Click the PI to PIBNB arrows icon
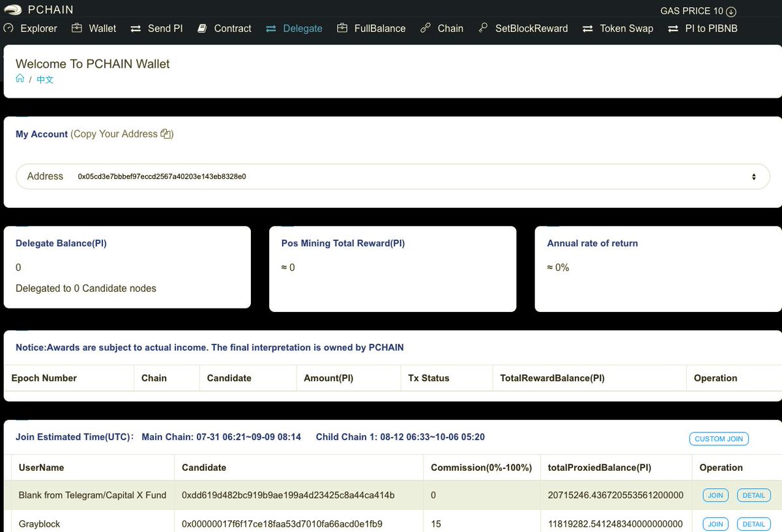The image size is (782, 532). pos(673,29)
